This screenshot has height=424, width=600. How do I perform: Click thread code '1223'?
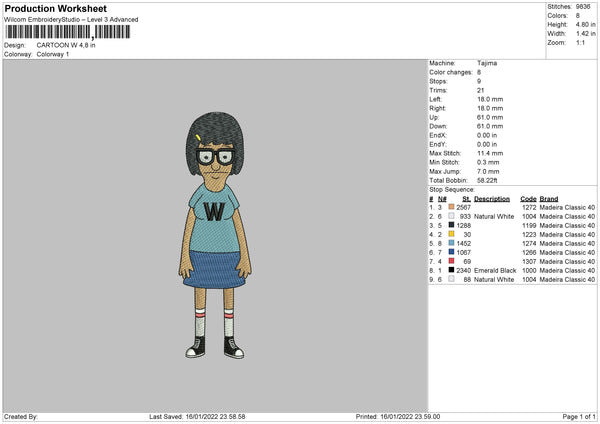click(529, 235)
